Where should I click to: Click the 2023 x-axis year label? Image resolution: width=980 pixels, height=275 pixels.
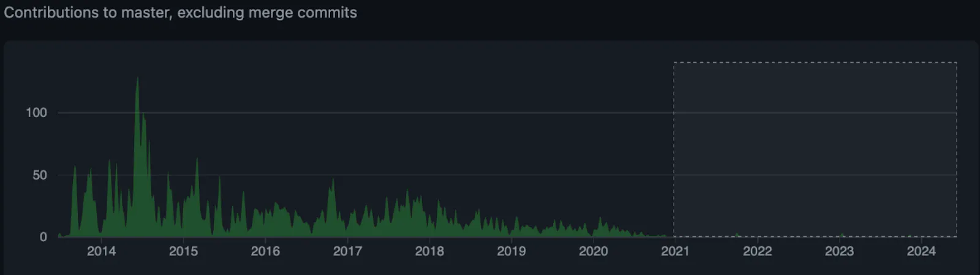[x=839, y=251]
